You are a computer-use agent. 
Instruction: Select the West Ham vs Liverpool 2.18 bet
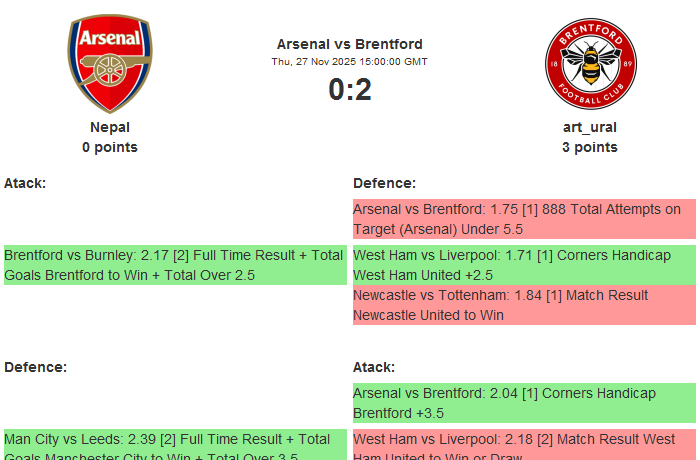point(524,446)
